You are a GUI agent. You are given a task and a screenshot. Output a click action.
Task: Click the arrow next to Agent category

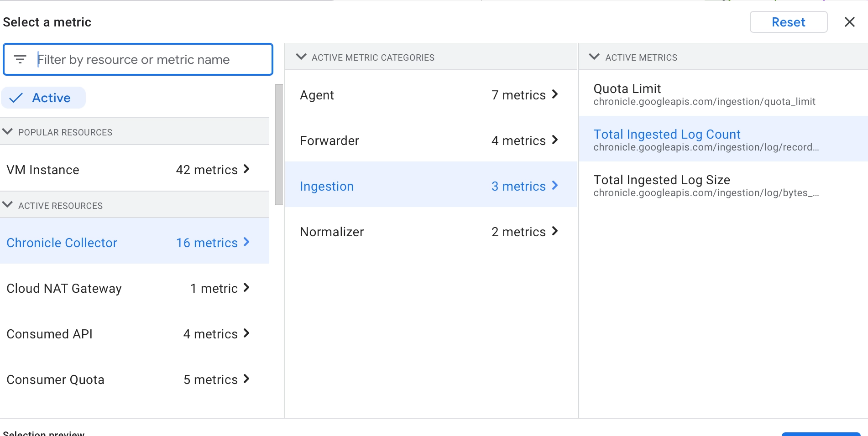point(555,95)
